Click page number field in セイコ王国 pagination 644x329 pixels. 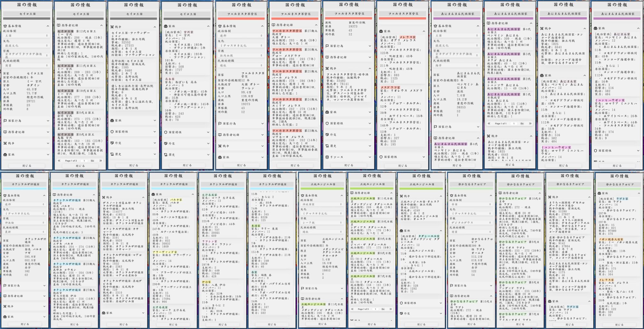(x=84, y=161)
